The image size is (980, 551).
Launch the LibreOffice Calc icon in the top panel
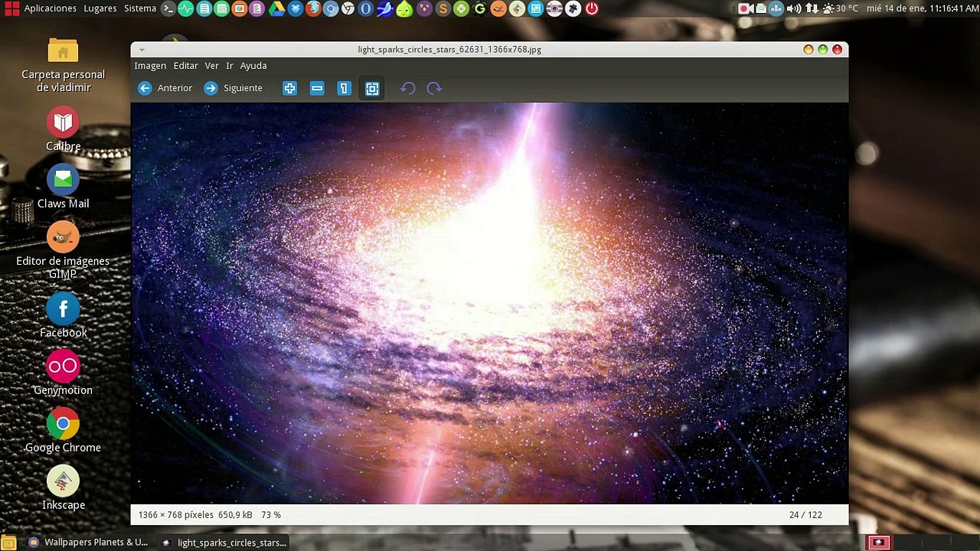pyautogui.click(x=221, y=8)
